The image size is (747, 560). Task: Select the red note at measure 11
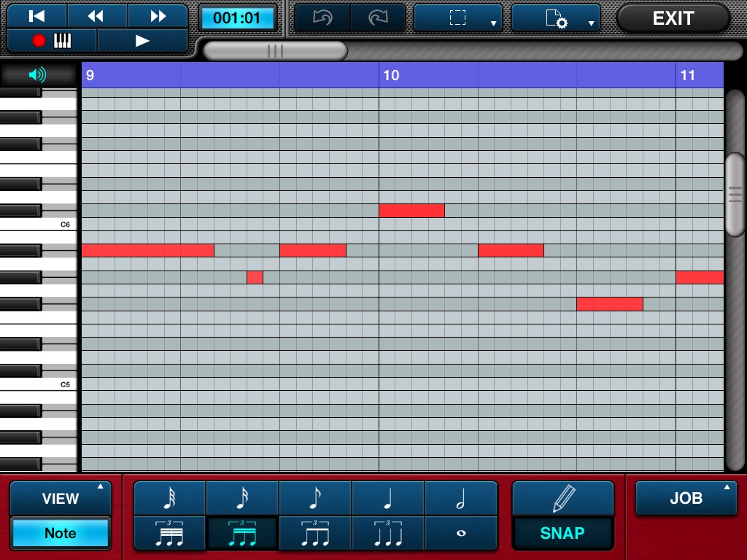(x=700, y=277)
